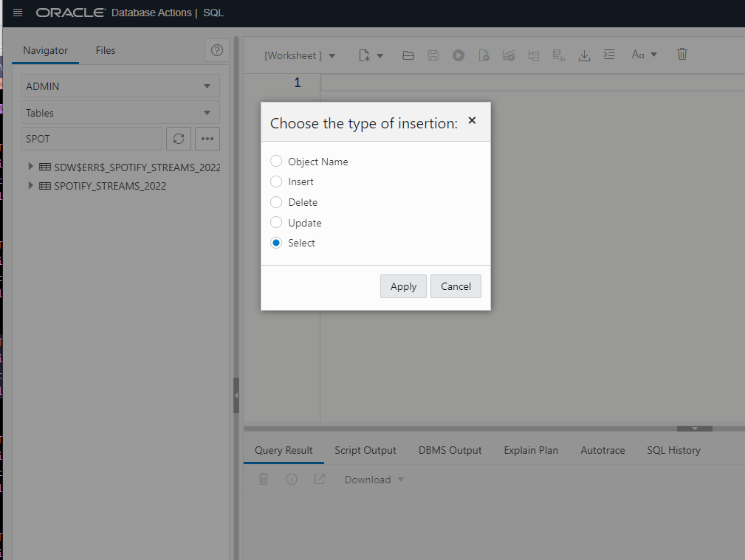This screenshot has height=560, width=745.
Task: Click the SPOT search filter field
Action: [x=92, y=139]
